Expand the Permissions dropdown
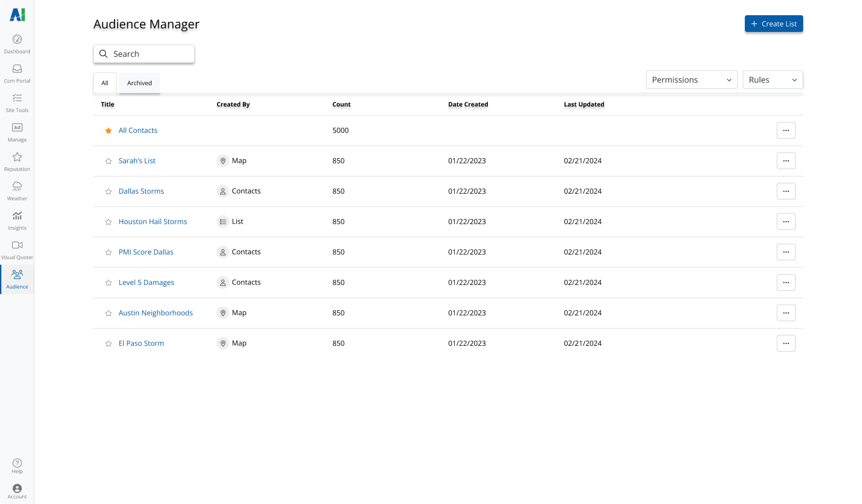Image resolution: width=862 pixels, height=504 pixels. click(x=691, y=80)
